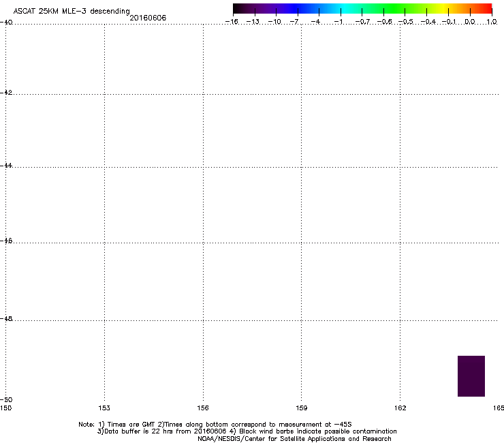The image size is (504, 443).
Task: Click the note line about Data buffer 22 hrs
Action: (x=247, y=431)
